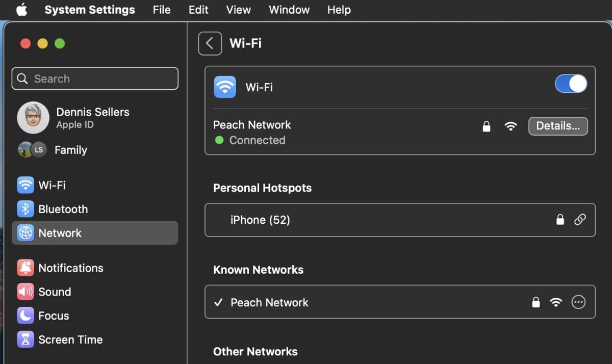Image resolution: width=612 pixels, height=364 pixels.
Task: Go back using the chevron button
Action: (x=210, y=43)
